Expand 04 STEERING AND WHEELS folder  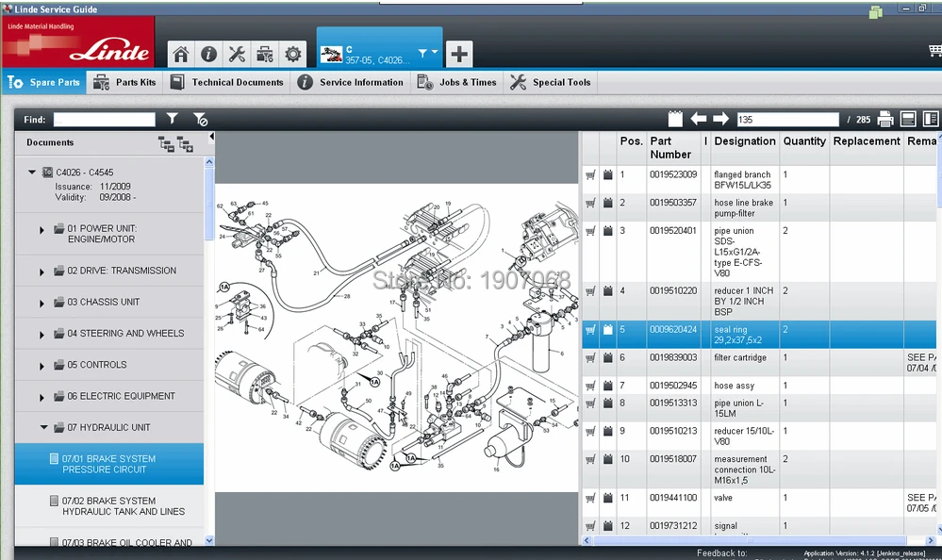tap(41, 334)
